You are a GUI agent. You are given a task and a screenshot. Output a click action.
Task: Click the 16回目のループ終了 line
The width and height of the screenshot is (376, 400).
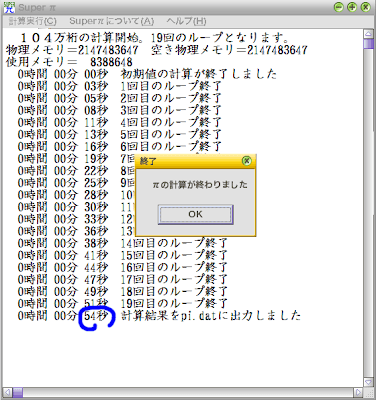(122, 267)
